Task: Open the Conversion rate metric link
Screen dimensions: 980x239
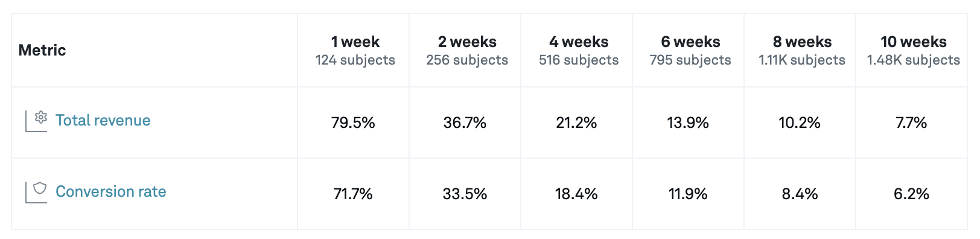Action: point(111,191)
